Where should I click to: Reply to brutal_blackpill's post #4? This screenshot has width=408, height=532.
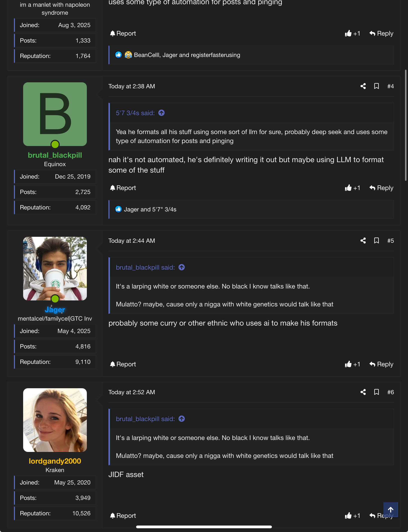point(381,188)
